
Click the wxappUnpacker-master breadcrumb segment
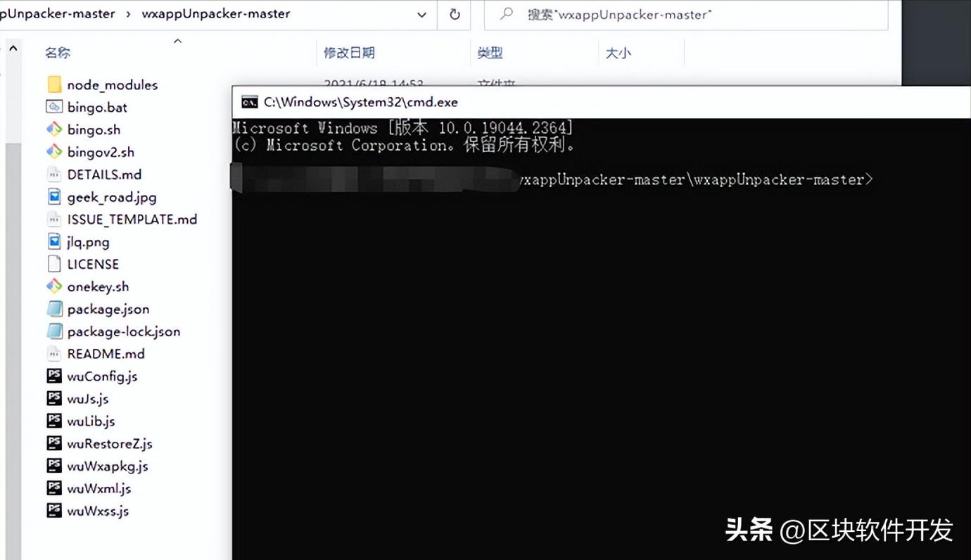tap(216, 13)
